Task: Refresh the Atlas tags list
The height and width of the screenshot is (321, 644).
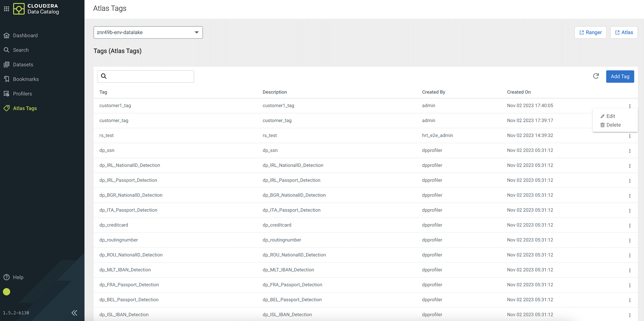Action: click(596, 76)
